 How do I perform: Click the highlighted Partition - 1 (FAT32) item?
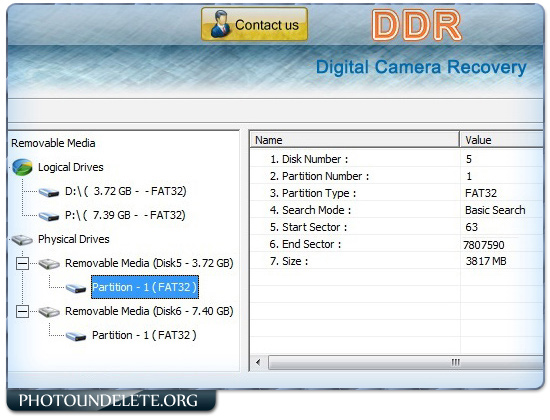point(145,287)
